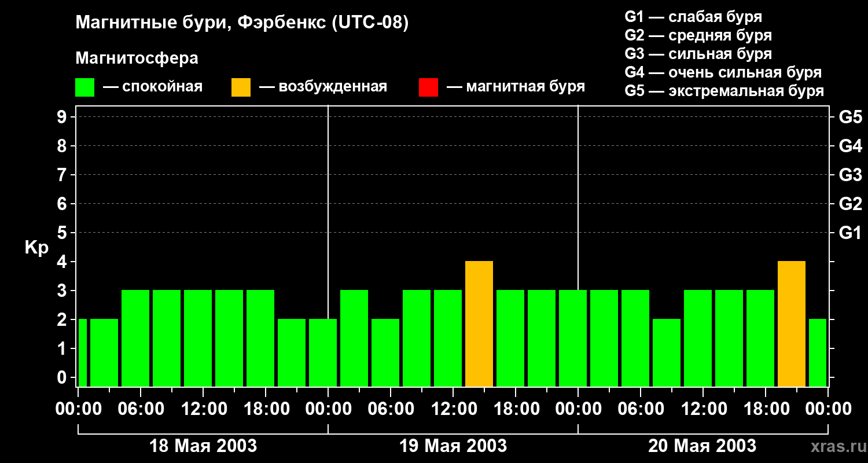Image resolution: width=868 pixels, height=463 pixels.
Task: Click the orange "возбужденная" legend swatch
Action: 241,87
